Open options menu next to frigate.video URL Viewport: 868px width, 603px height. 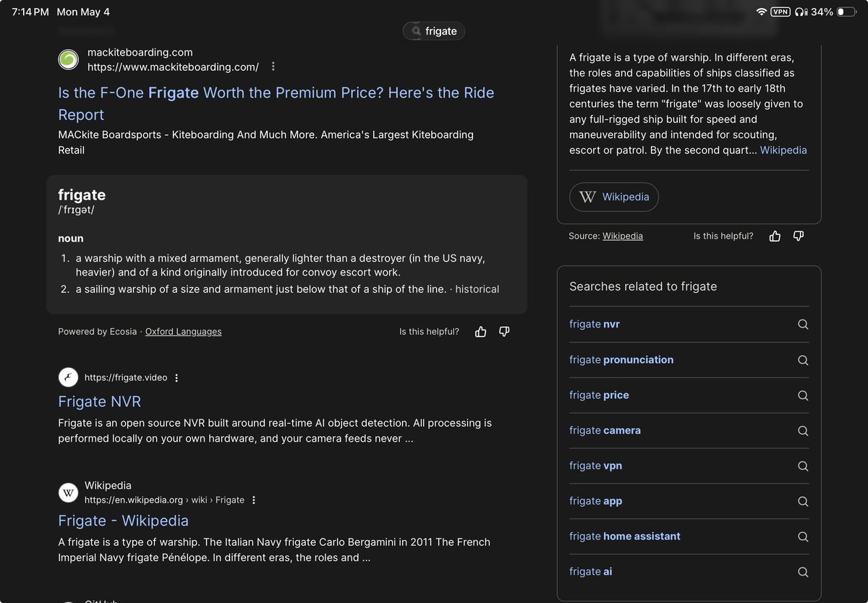(176, 377)
